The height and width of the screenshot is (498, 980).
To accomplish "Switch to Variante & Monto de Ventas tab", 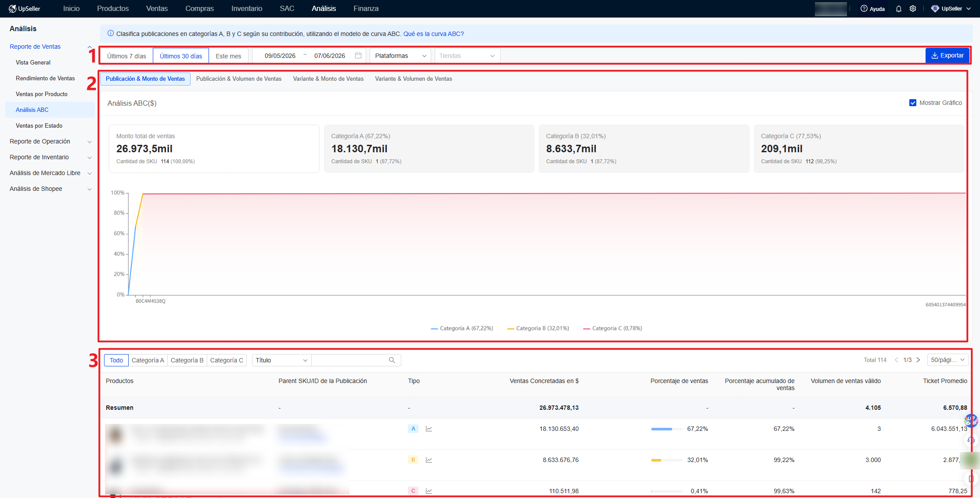I will (328, 79).
